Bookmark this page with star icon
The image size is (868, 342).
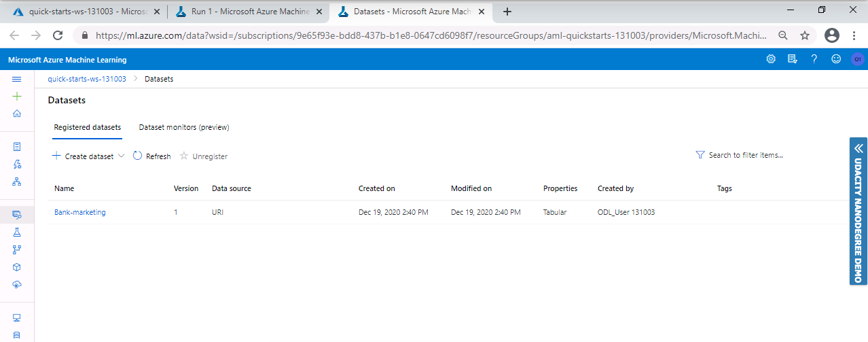click(x=805, y=35)
